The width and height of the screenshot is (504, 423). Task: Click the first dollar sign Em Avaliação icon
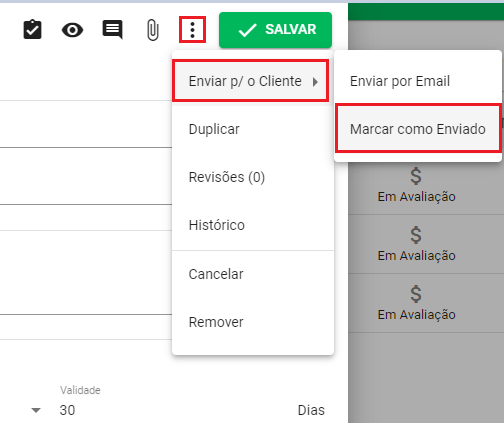tap(416, 176)
